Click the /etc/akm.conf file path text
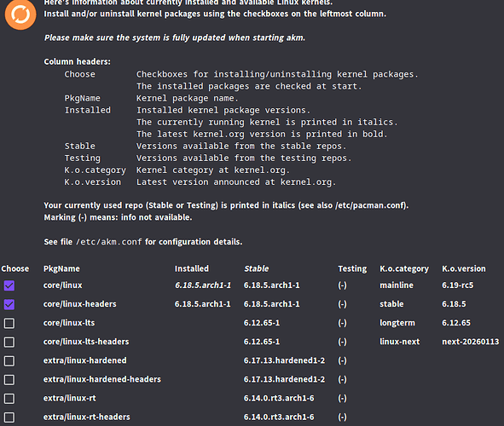Screen dimensions: 504x426 pyautogui.click(x=108, y=242)
